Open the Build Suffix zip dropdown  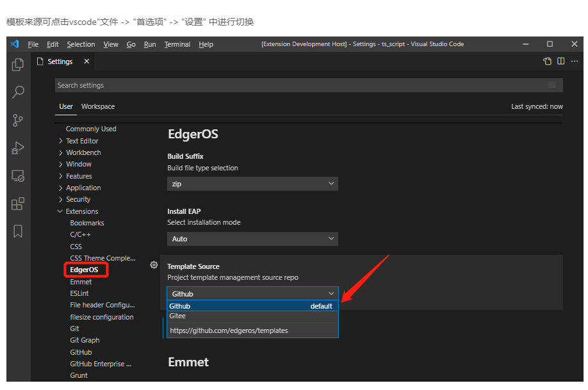[252, 184]
